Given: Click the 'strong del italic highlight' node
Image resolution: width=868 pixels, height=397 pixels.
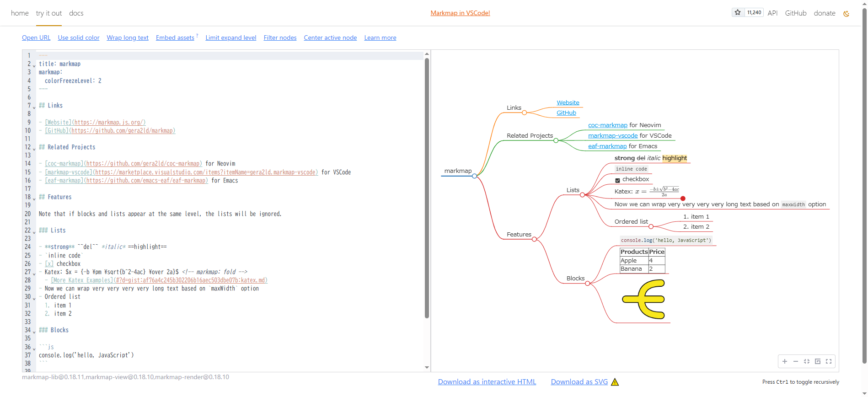Looking at the screenshot, I should pos(651,158).
